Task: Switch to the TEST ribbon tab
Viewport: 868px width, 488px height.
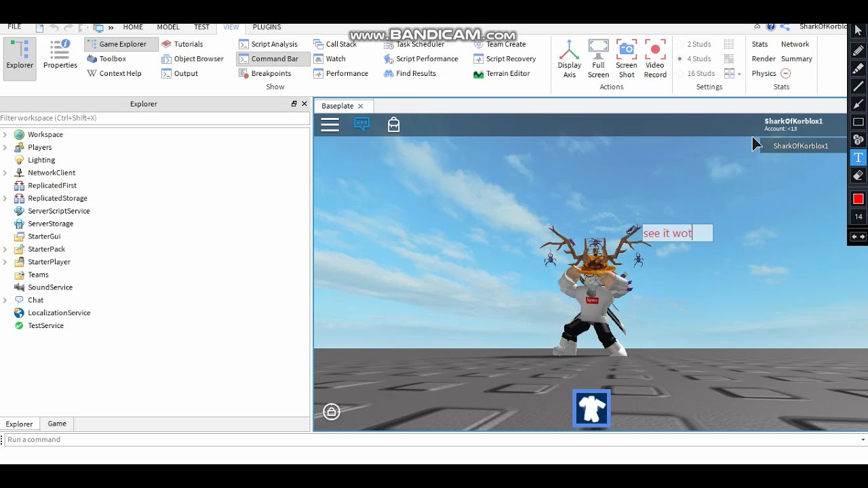Action: pos(201,27)
